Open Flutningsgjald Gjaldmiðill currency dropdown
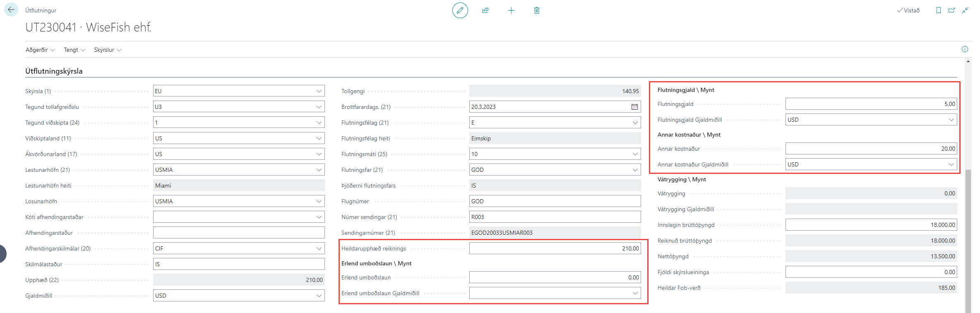 [x=951, y=120]
